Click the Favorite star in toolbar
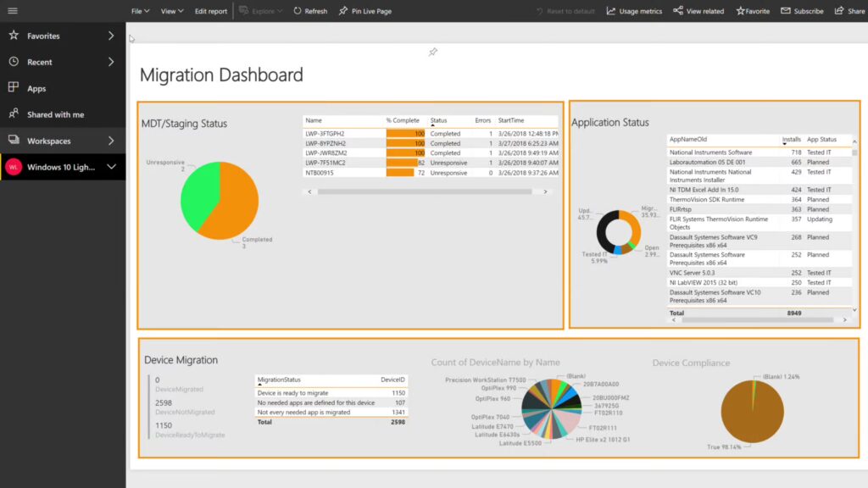Image resolution: width=868 pixels, height=488 pixels. pyautogui.click(x=740, y=10)
